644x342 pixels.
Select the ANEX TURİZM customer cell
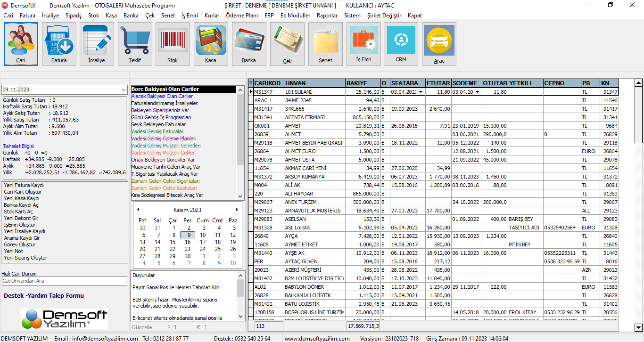point(314,202)
